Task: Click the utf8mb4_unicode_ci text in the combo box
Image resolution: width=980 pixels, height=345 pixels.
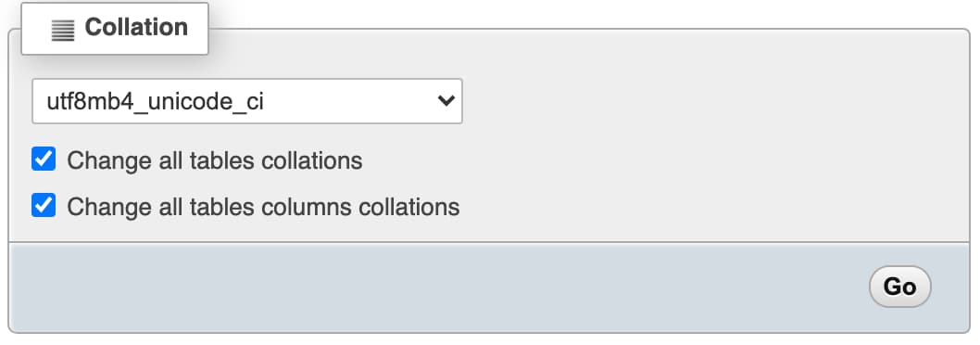Action: [155, 101]
